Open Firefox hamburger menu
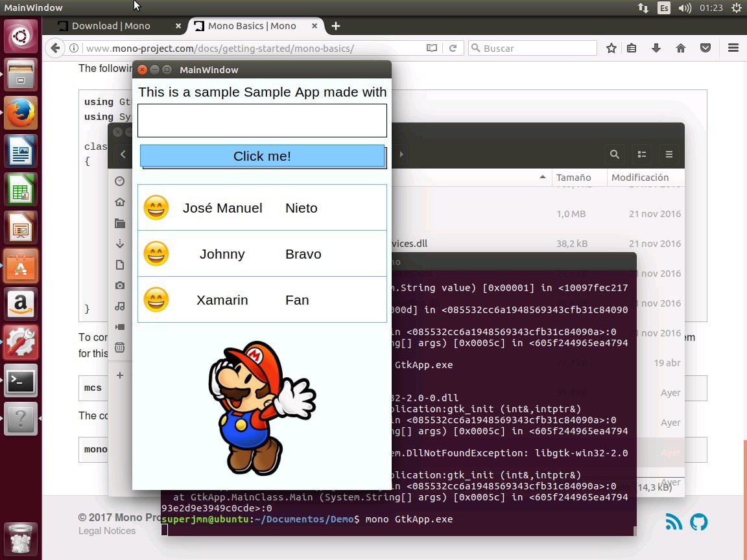 pyautogui.click(x=733, y=48)
